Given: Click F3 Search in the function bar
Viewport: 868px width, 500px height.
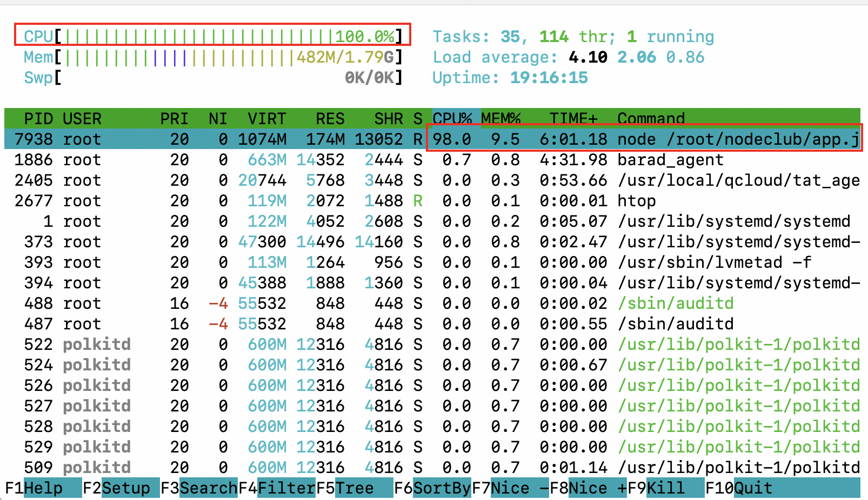Looking at the screenshot, I should 199,488.
